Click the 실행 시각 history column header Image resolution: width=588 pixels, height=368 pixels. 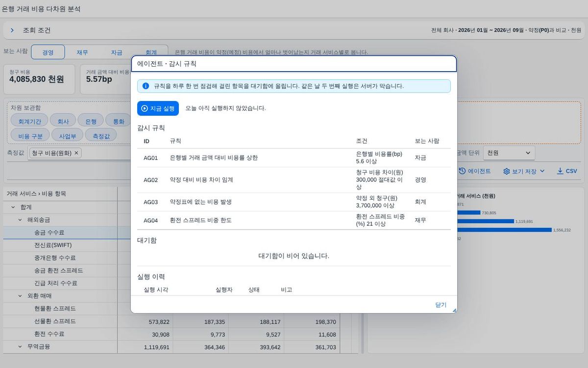(156, 290)
